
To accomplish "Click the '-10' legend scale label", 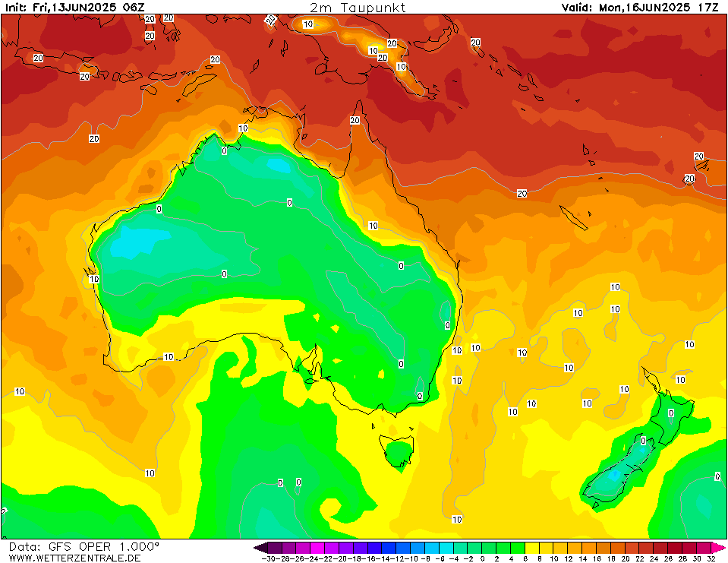I will [x=410, y=558].
